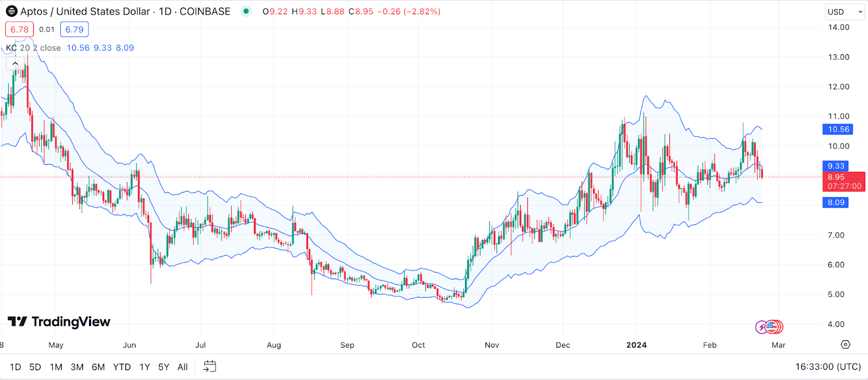Select the All time range
This screenshot has height=380, width=868.
(x=183, y=367)
